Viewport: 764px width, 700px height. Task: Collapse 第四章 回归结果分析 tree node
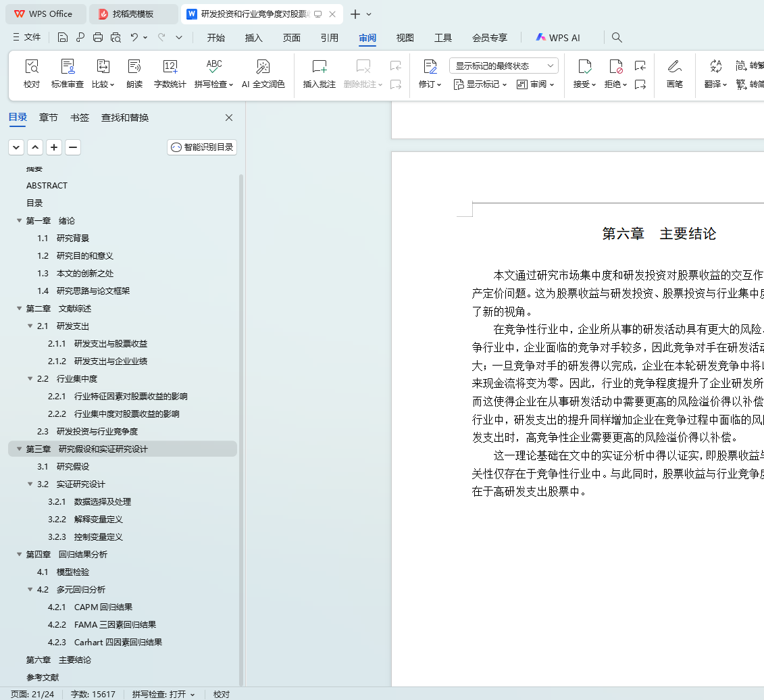click(19, 554)
